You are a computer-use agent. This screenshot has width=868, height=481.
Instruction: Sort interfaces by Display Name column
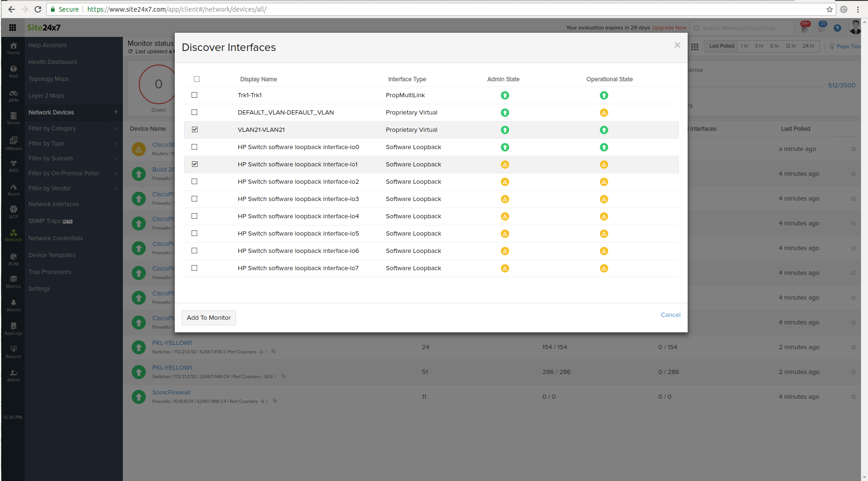(258, 79)
